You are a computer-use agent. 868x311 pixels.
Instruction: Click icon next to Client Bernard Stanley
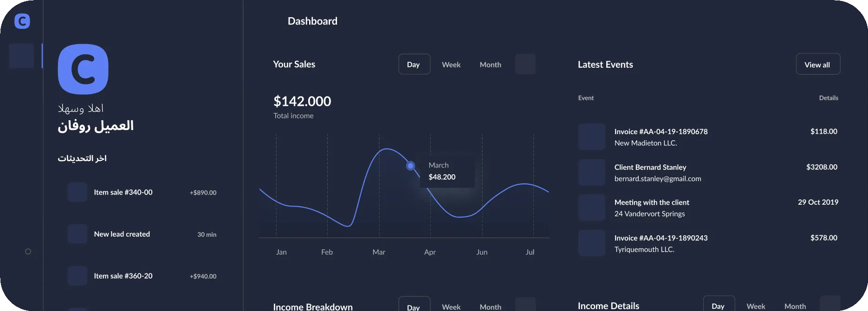[592, 172]
